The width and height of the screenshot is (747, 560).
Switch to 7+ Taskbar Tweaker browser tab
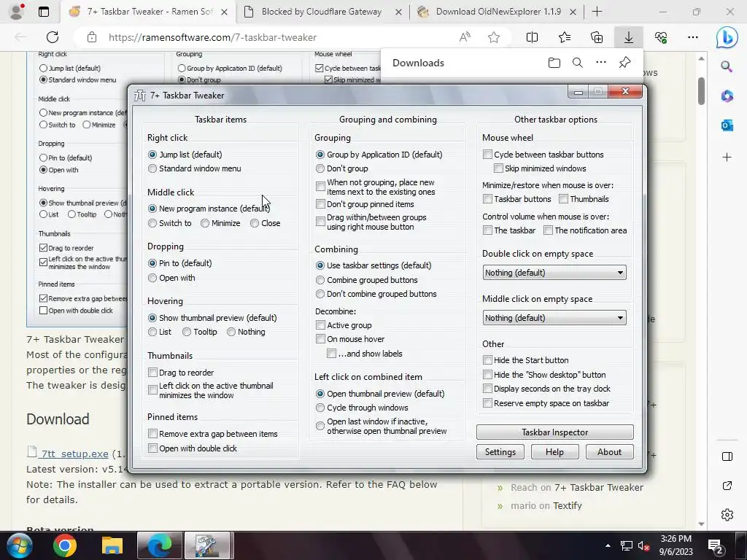(x=147, y=12)
